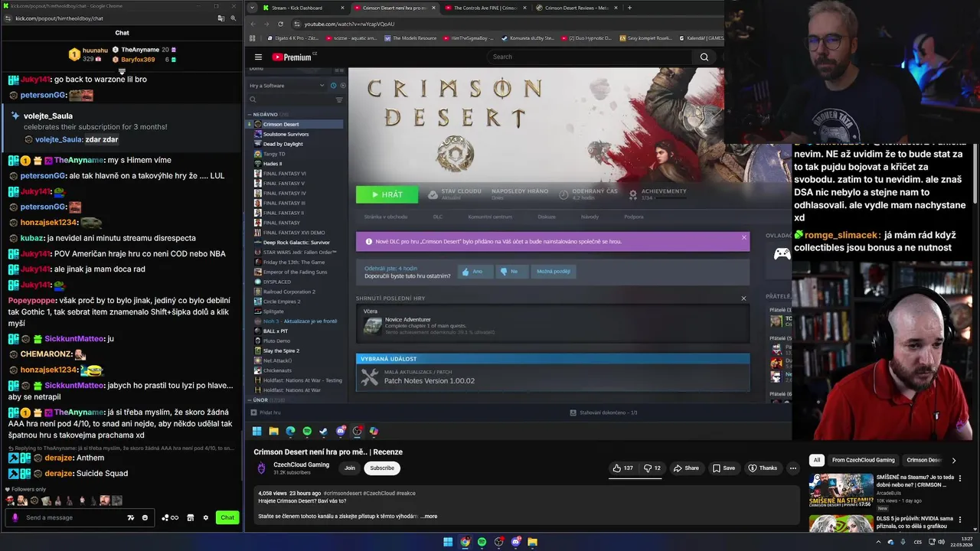Expand video description with ...more

tap(429, 517)
